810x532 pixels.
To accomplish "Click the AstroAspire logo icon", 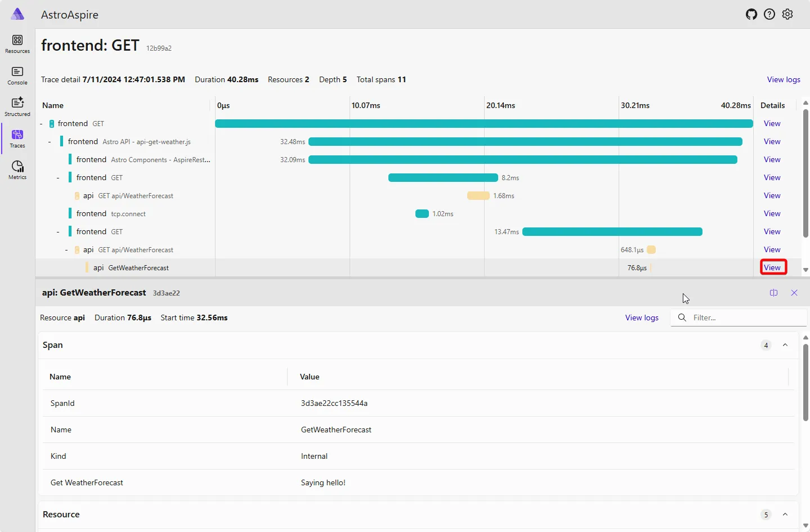I will (17, 14).
